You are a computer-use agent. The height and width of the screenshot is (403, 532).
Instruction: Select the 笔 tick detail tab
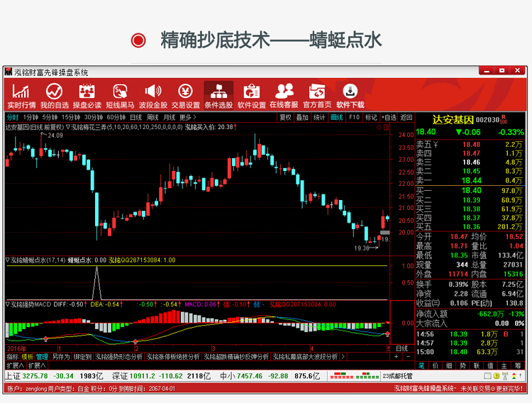(421, 365)
